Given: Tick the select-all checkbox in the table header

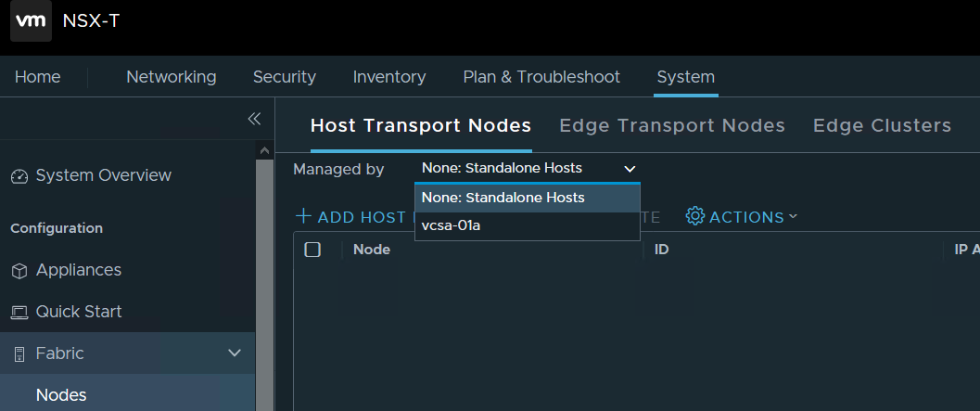Looking at the screenshot, I should pos(312,250).
